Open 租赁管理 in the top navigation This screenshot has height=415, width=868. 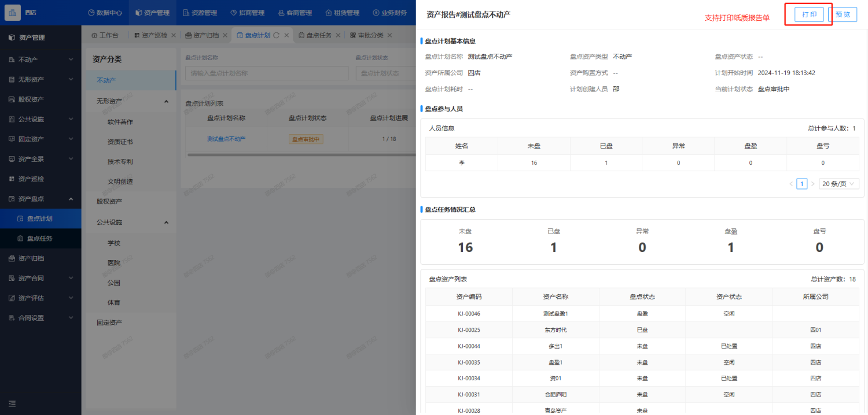point(342,13)
